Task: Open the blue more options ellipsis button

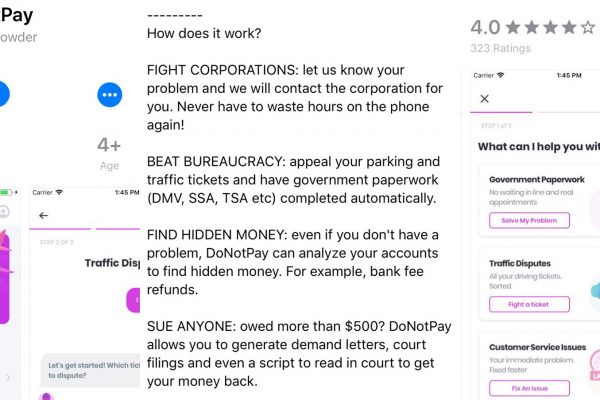Action: pyautogui.click(x=109, y=95)
